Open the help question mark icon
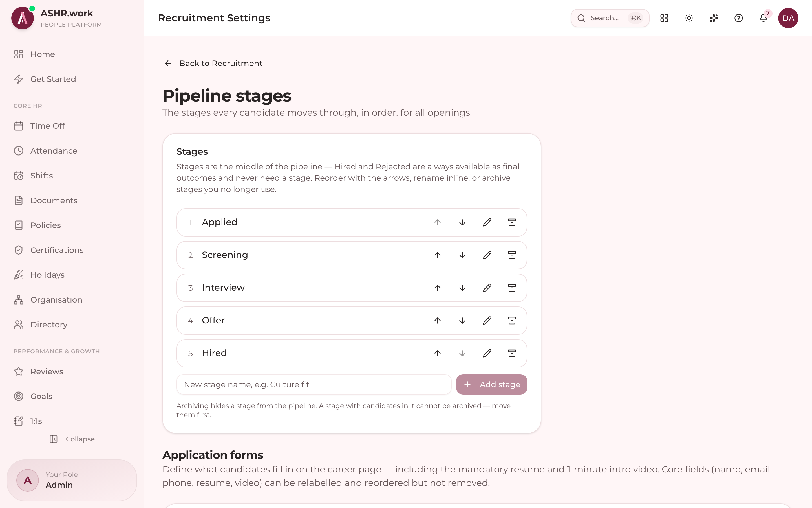812x508 pixels. click(x=738, y=18)
